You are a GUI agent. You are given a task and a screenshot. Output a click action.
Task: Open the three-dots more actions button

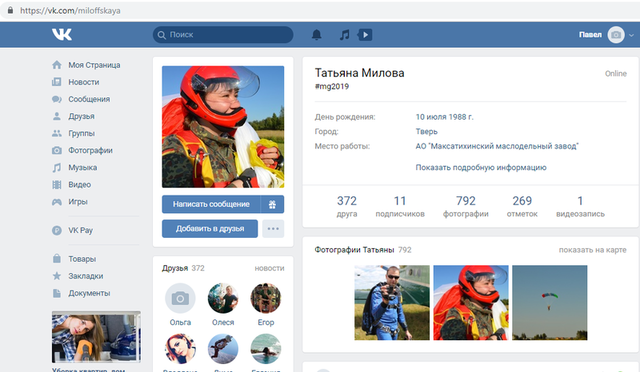[x=273, y=229]
